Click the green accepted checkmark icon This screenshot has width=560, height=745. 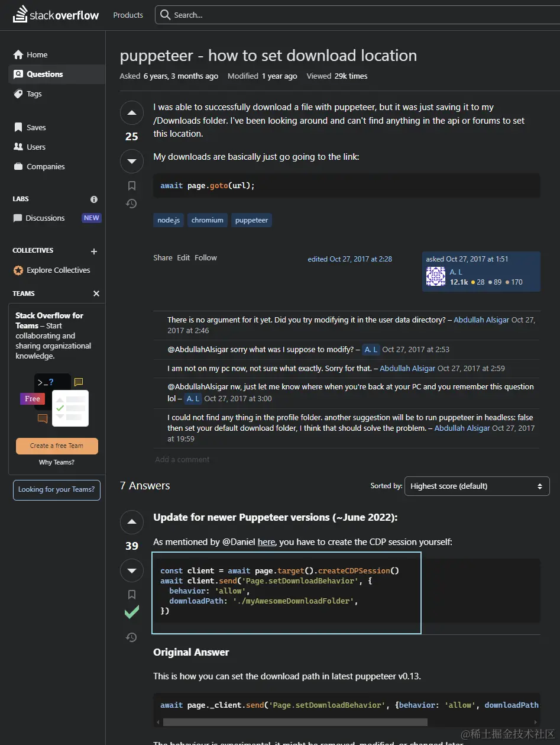tap(131, 612)
